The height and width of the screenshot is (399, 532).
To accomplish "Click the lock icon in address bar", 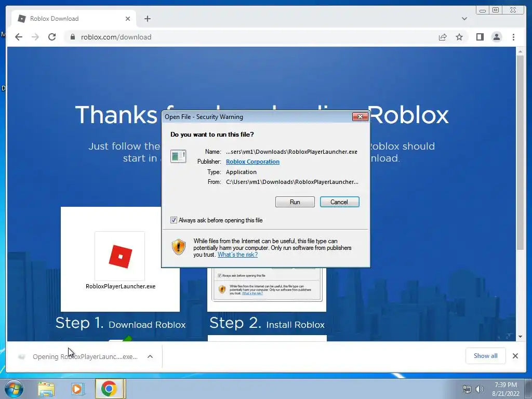I will click(x=72, y=37).
